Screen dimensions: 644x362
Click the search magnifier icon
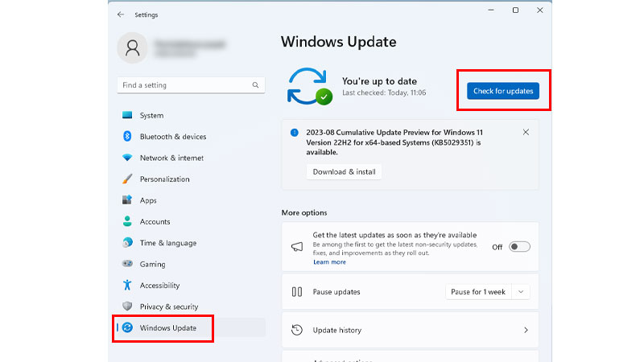point(255,85)
